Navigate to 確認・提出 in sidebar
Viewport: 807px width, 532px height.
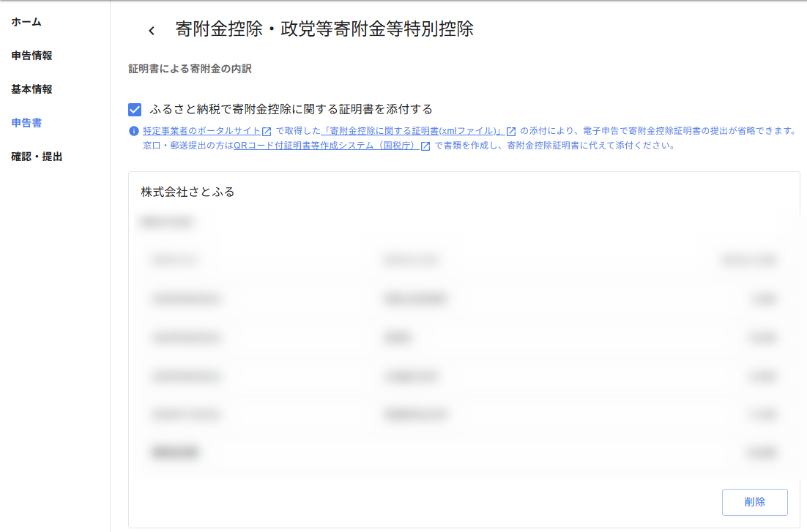pos(37,157)
